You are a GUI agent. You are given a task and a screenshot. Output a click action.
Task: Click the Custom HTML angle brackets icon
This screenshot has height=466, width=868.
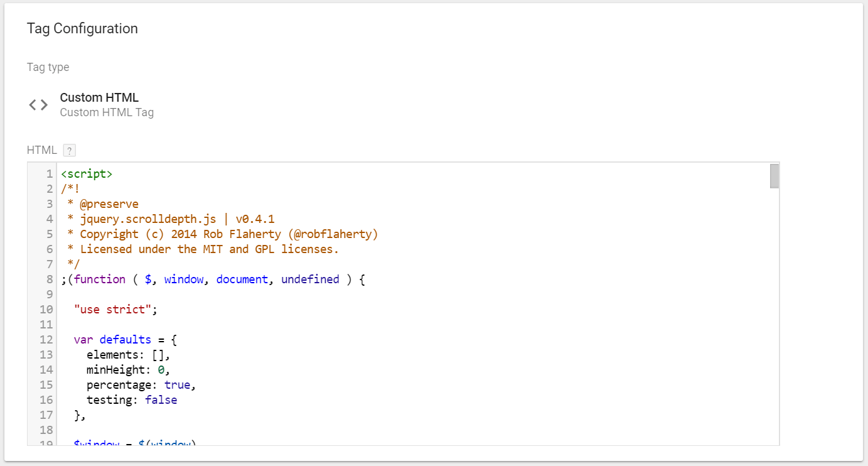click(38, 104)
